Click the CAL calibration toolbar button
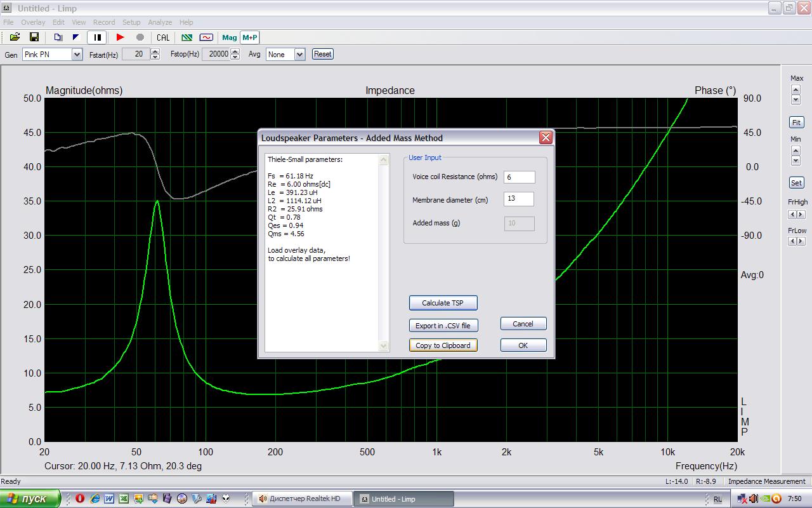This screenshot has height=508, width=812. (163, 37)
